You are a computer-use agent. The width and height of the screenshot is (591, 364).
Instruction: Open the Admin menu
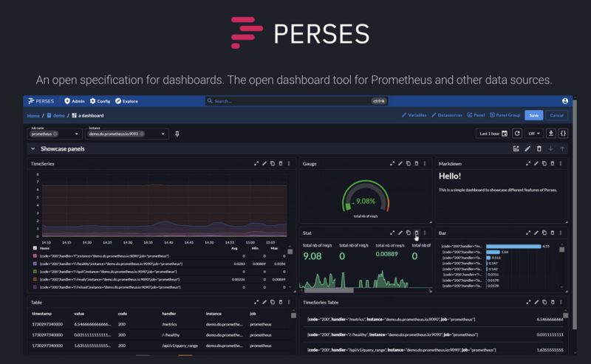(x=75, y=101)
